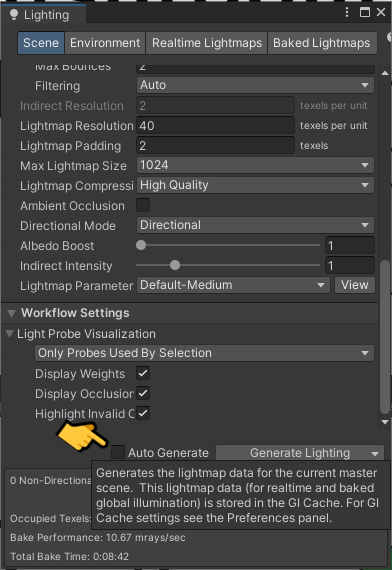Click the Lightmap Resolution field
Screen dimensions: 392x570
[215, 126]
